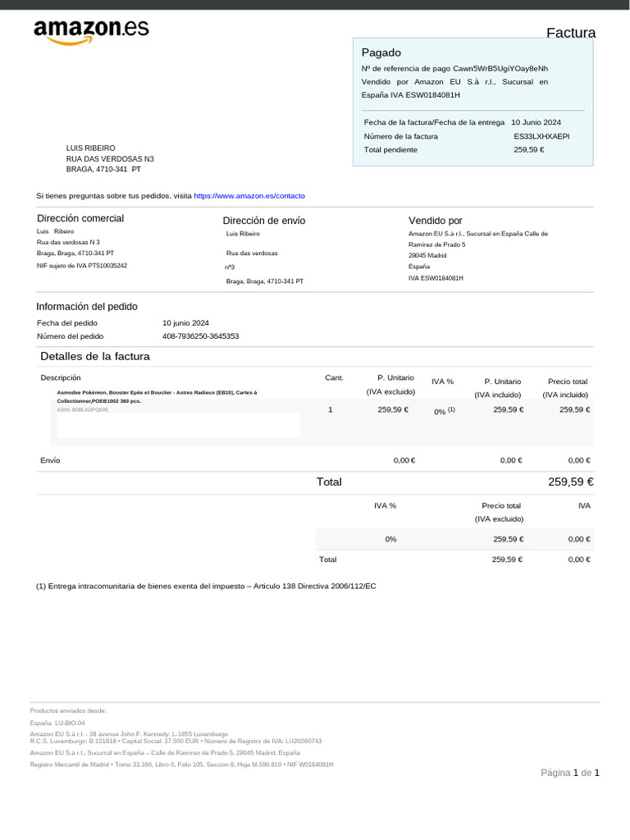
Task: Select invoice date 10 Junio 2024
Action: 536,122
